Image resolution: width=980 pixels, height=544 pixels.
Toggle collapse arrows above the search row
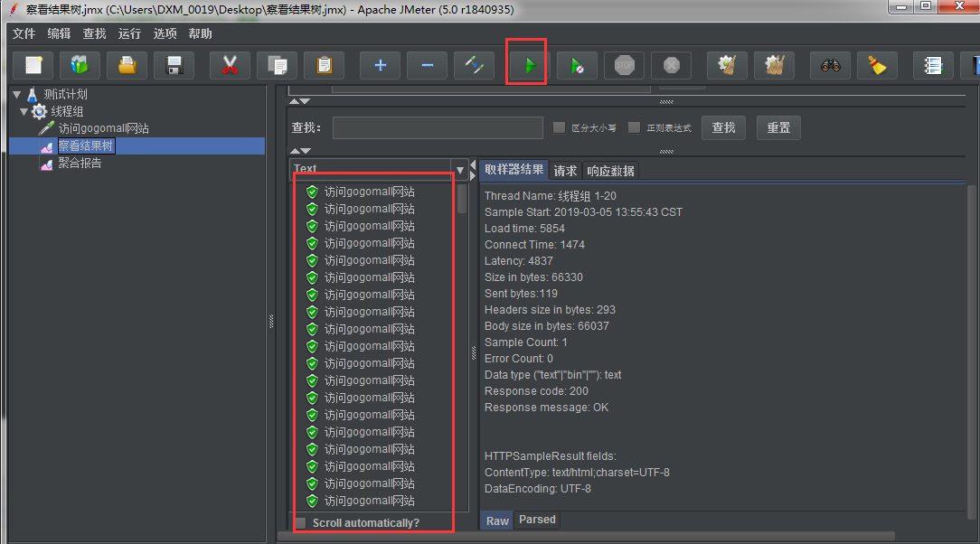pos(299,101)
